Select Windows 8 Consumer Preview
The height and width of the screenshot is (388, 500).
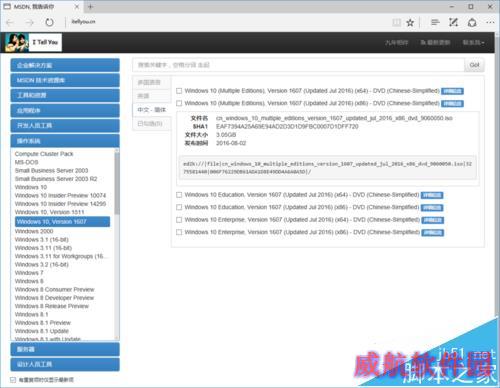55,289
